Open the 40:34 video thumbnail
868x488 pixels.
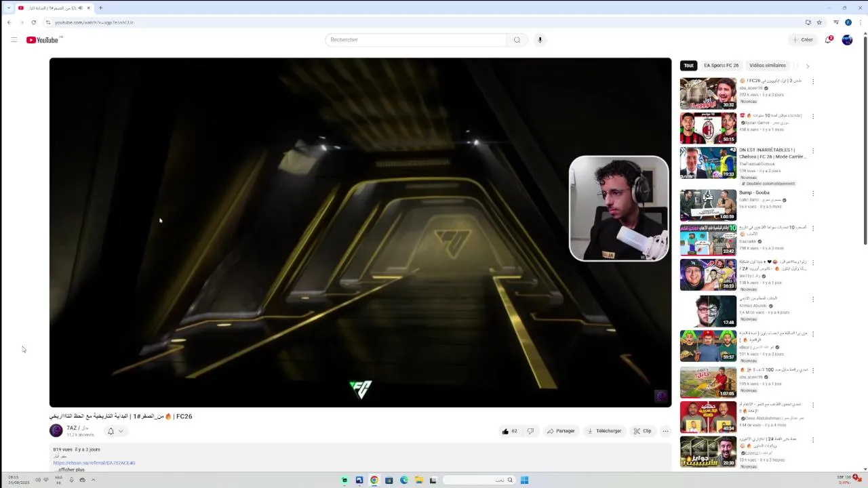pyautogui.click(x=708, y=418)
